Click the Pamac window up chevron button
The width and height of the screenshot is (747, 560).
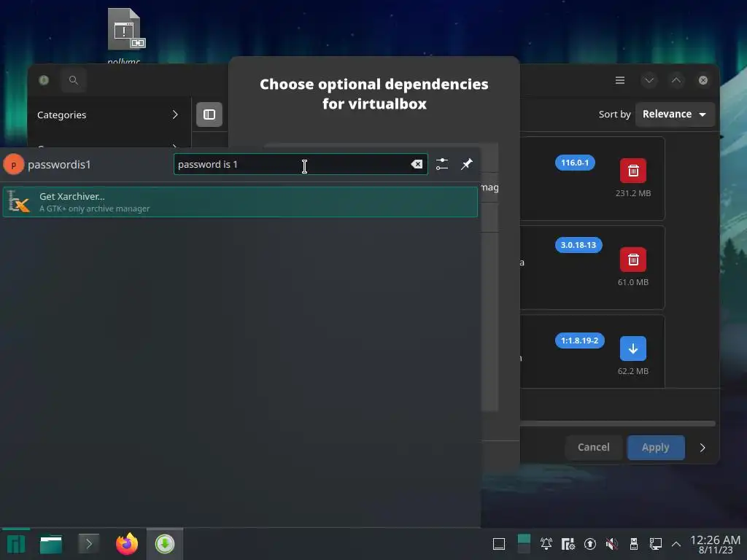[676, 80]
